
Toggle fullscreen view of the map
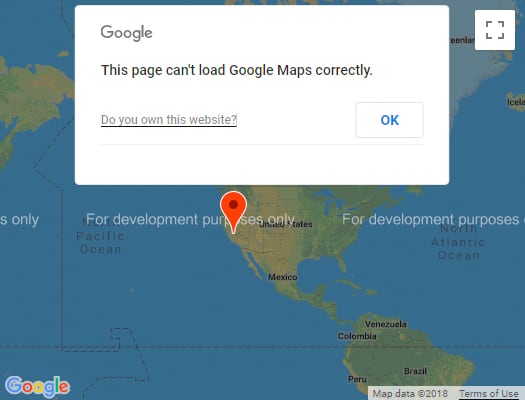click(x=495, y=30)
